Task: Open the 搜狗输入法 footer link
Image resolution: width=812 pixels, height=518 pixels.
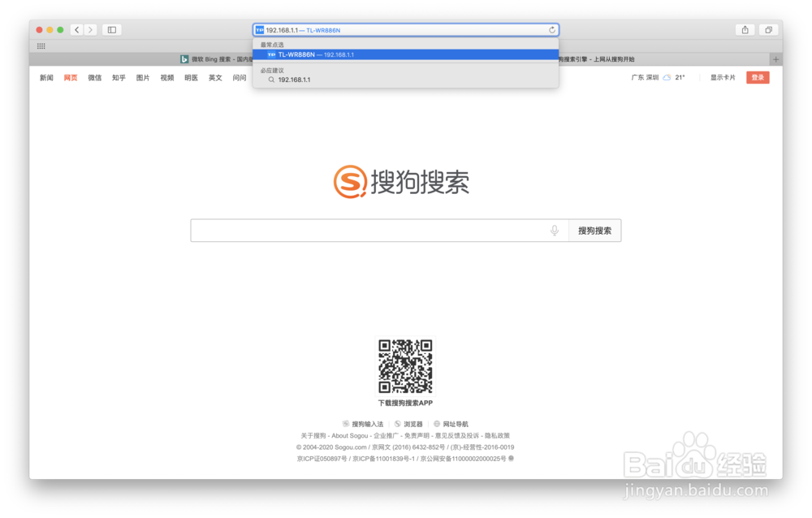Action: click(368, 425)
